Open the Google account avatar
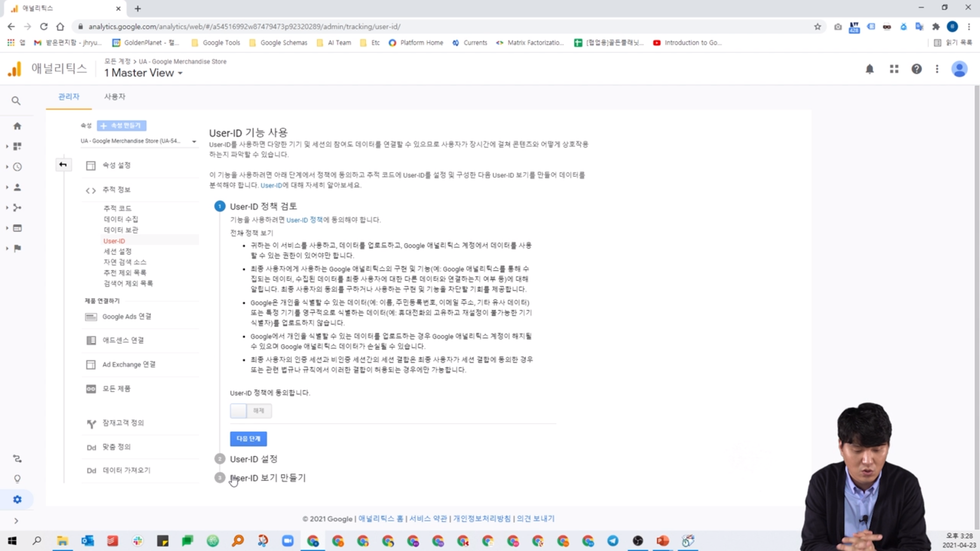 [960, 69]
